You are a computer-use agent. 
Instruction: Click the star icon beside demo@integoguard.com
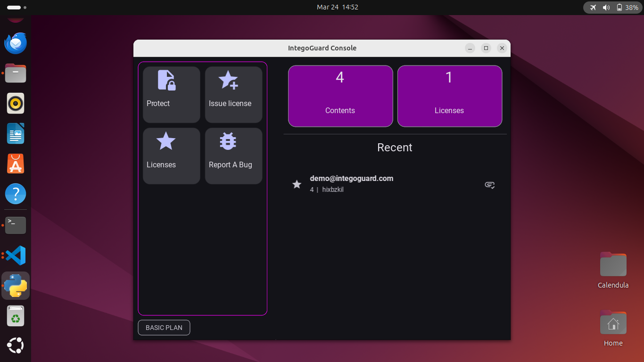pos(297,184)
